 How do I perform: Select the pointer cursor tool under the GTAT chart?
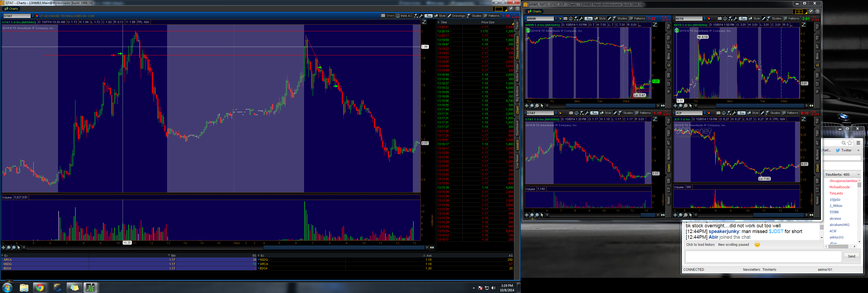(19, 247)
